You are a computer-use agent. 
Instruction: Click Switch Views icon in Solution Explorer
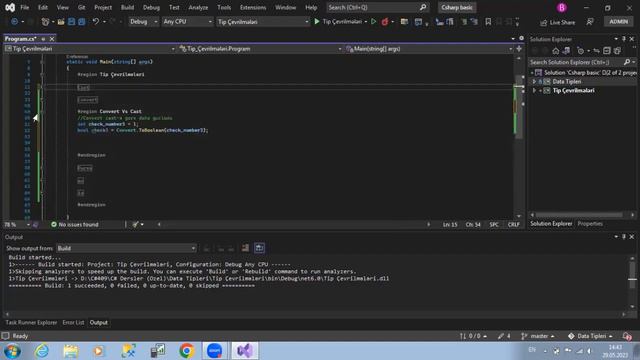point(566,51)
